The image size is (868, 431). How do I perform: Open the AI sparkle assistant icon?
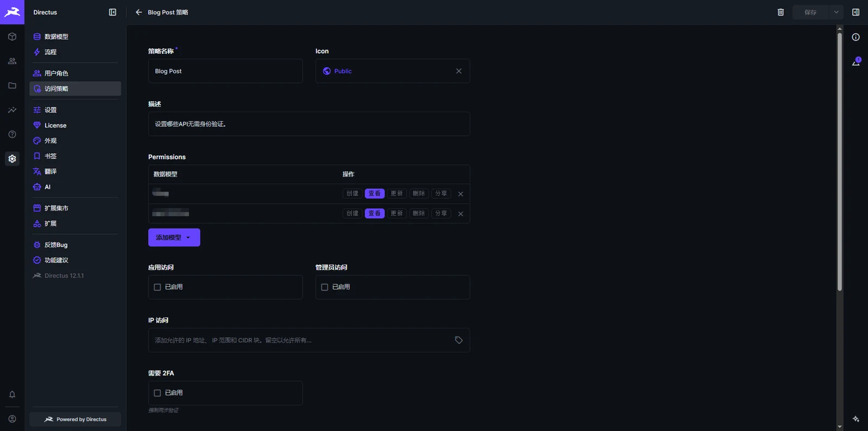(856, 419)
